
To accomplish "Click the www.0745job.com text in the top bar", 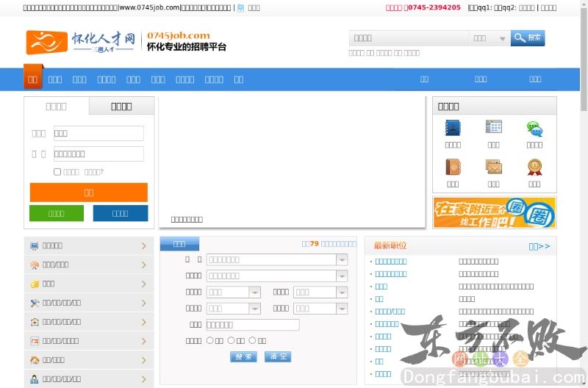I will click(x=149, y=7).
